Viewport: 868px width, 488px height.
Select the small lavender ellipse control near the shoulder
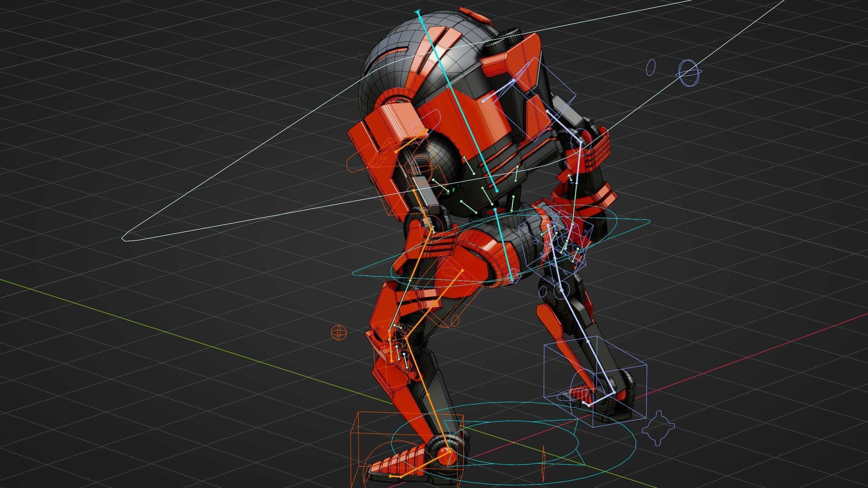[651, 67]
